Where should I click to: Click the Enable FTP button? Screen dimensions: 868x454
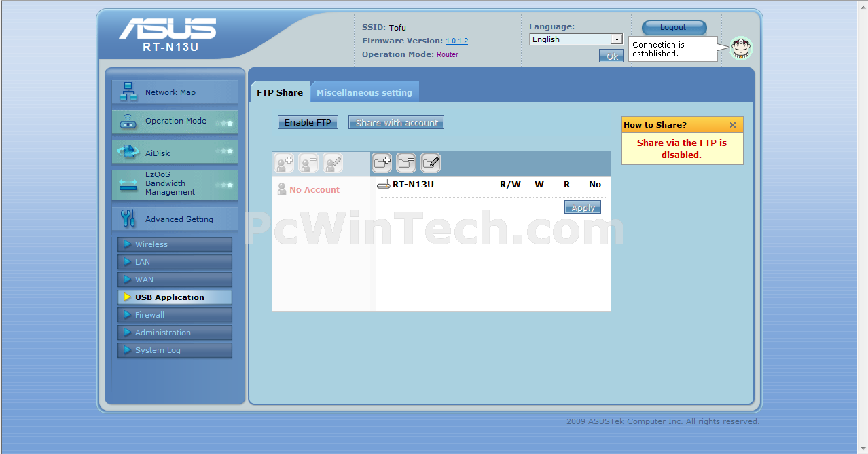[x=308, y=122]
